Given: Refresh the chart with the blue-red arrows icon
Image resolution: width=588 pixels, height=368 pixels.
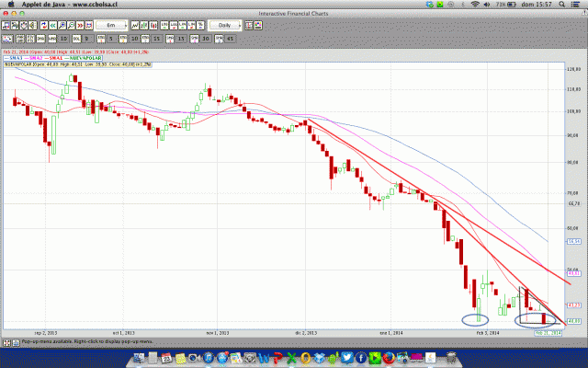Looking at the screenshot, I should click(x=44, y=25).
